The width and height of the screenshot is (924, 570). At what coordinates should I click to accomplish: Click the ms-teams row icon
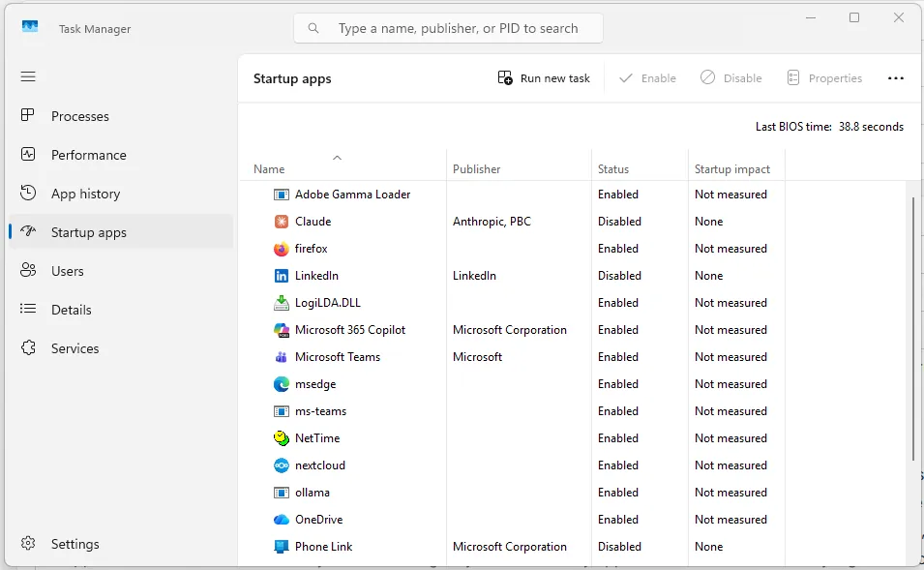pyautogui.click(x=282, y=411)
